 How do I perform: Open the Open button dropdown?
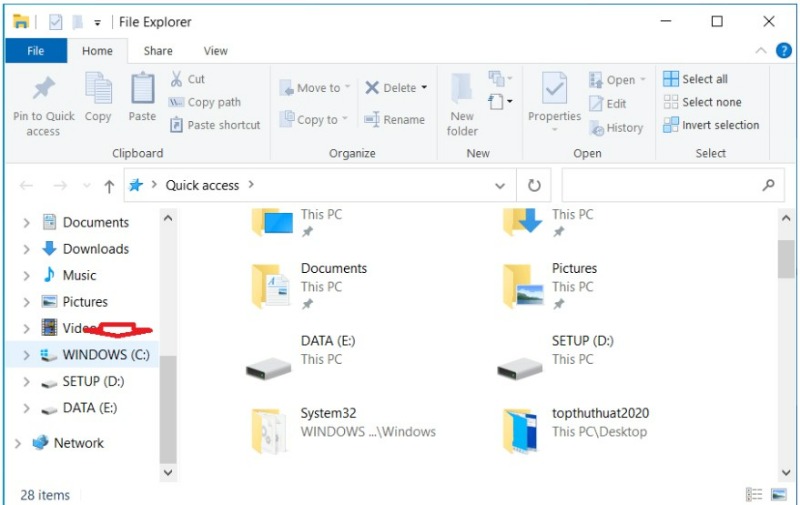coord(643,80)
